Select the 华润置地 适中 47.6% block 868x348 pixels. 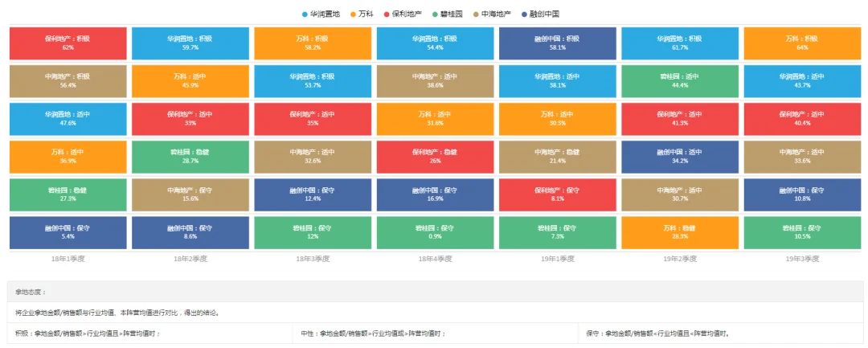coord(68,119)
